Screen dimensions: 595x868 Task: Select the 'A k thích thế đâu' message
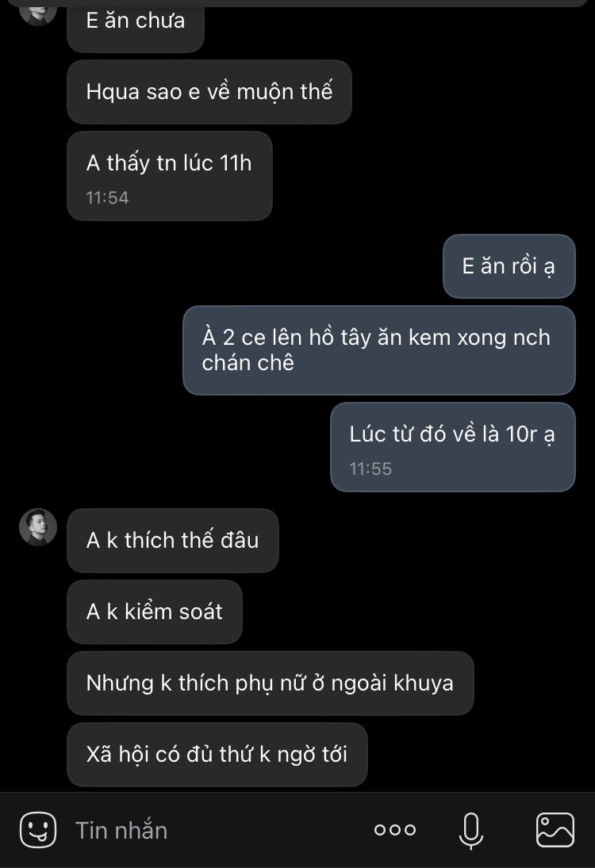click(172, 540)
